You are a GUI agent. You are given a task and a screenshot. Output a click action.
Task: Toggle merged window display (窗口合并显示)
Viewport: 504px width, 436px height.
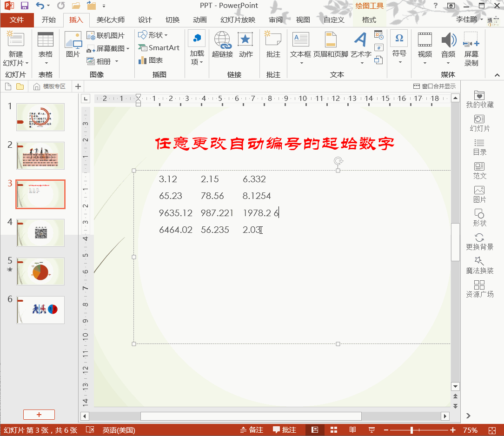(434, 86)
